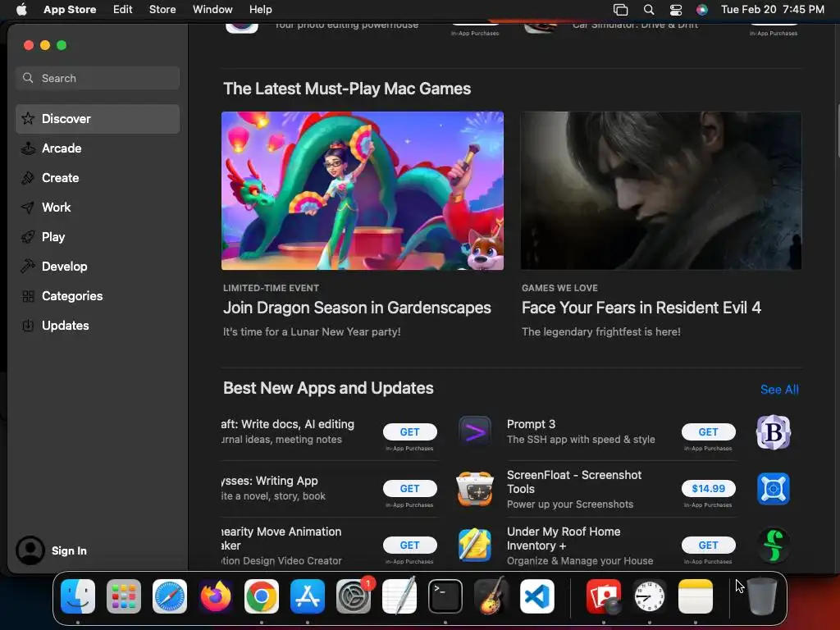The width and height of the screenshot is (840, 630).
Task: Open TextEdit from the Dock
Action: point(399,596)
